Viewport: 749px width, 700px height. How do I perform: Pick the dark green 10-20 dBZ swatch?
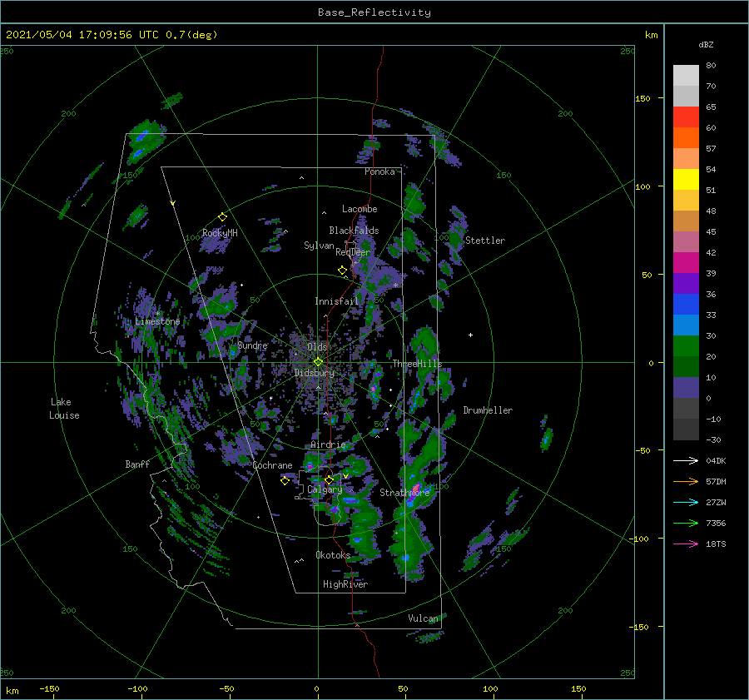(x=686, y=366)
